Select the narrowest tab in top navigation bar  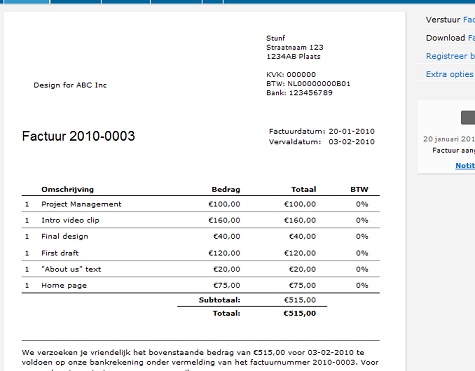213,2
